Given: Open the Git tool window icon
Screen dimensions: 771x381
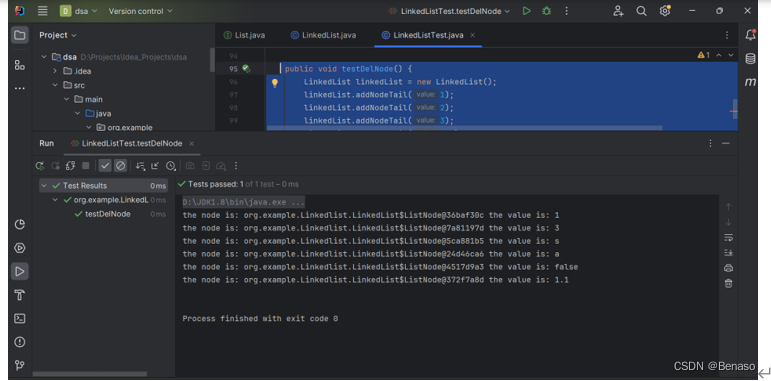Looking at the screenshot, I should [x=20, y=365].
